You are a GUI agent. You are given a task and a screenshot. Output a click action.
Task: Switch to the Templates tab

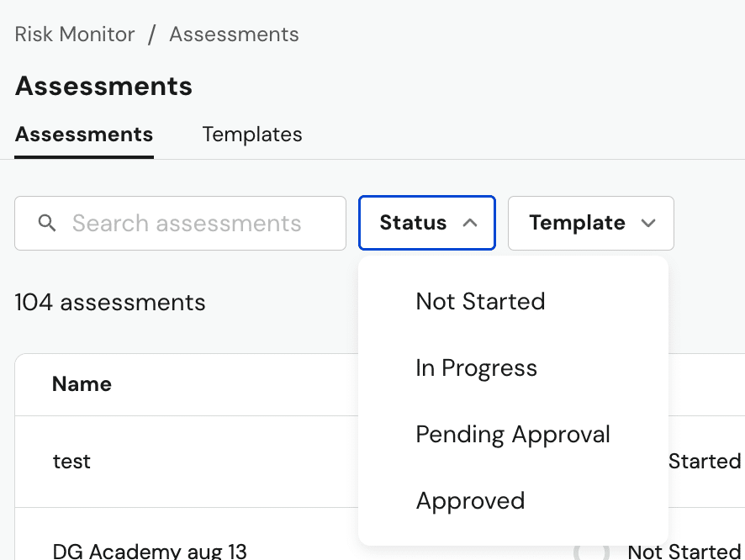tap(252, 135)
